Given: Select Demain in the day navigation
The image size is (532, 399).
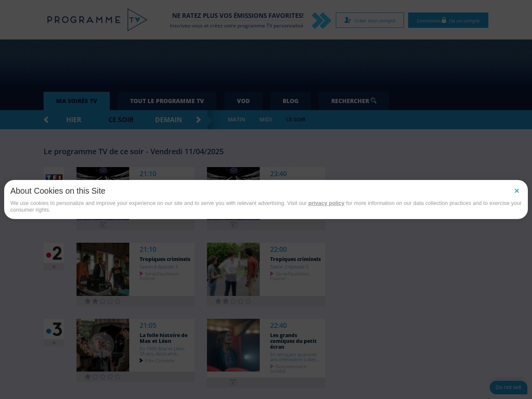Looking at the screenshot, I should click(x=168, y=120).
